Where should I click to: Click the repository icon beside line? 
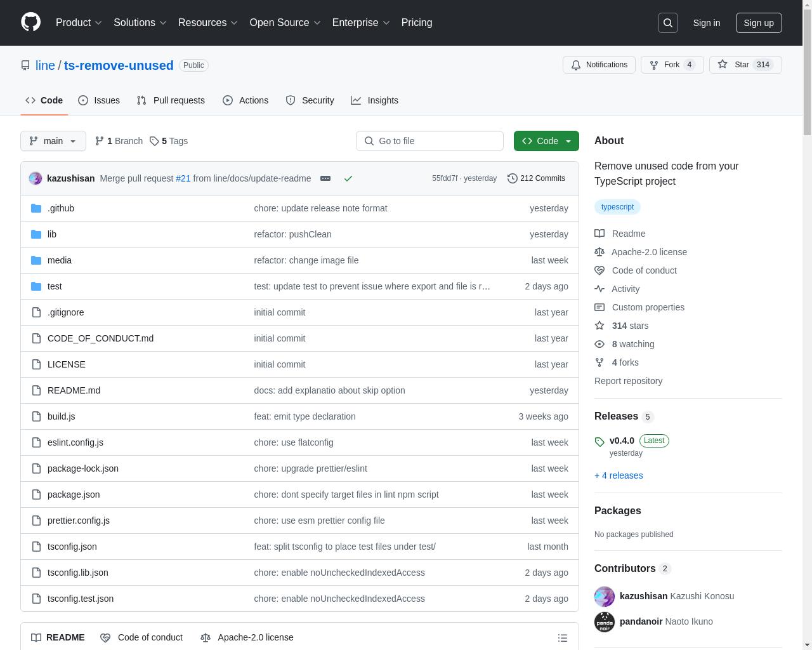pyautogui.click(x=25, y=65)
